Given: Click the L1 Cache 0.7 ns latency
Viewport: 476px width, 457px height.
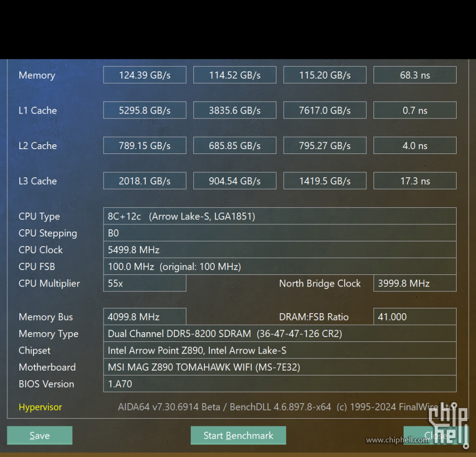Looking at the screenshot, I should point(415,110).
